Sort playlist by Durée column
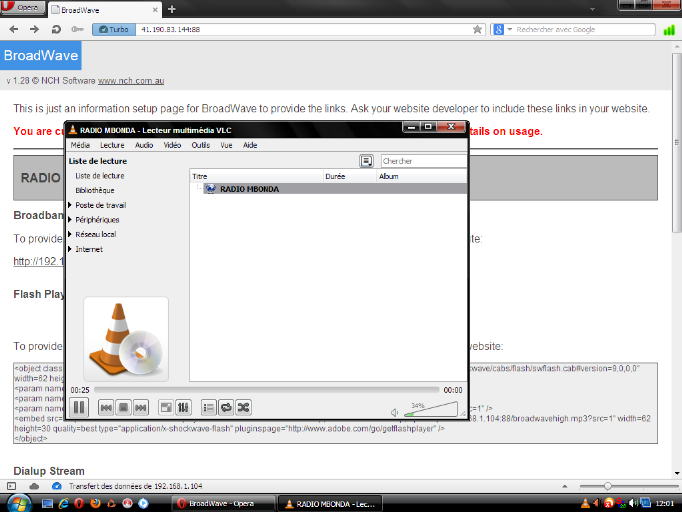682x512 pixels. [x=350, y=176]
